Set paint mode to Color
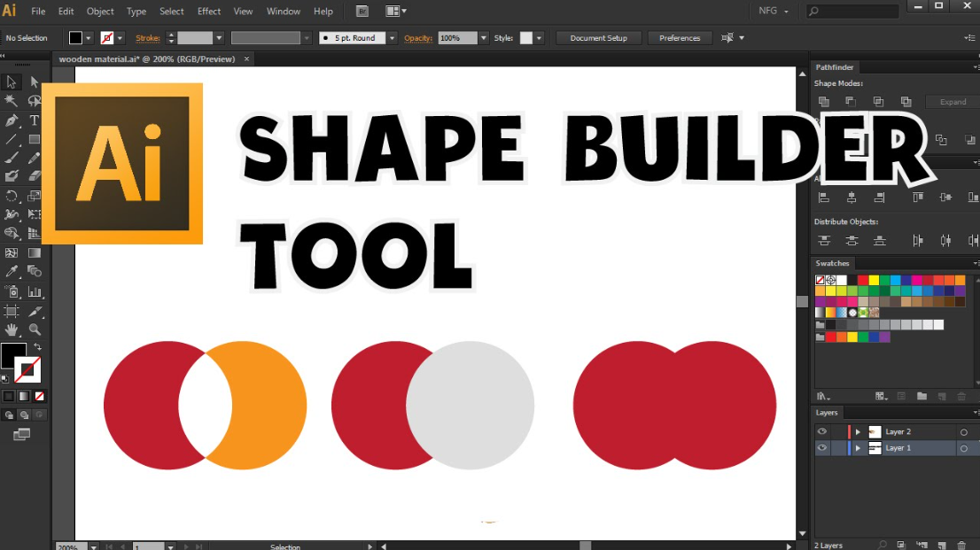The width and height of the screenshot is (980, 550). pyautogui.click(x=9, y=396)
